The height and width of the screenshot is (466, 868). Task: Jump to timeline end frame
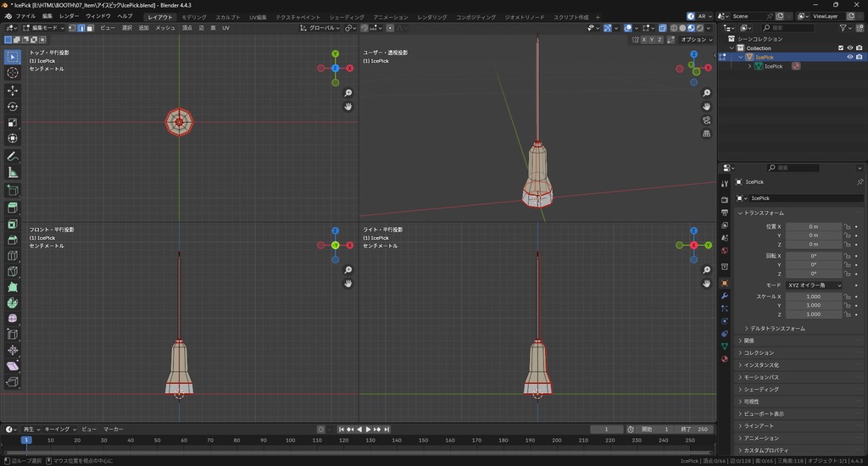[x=387, y=430]
